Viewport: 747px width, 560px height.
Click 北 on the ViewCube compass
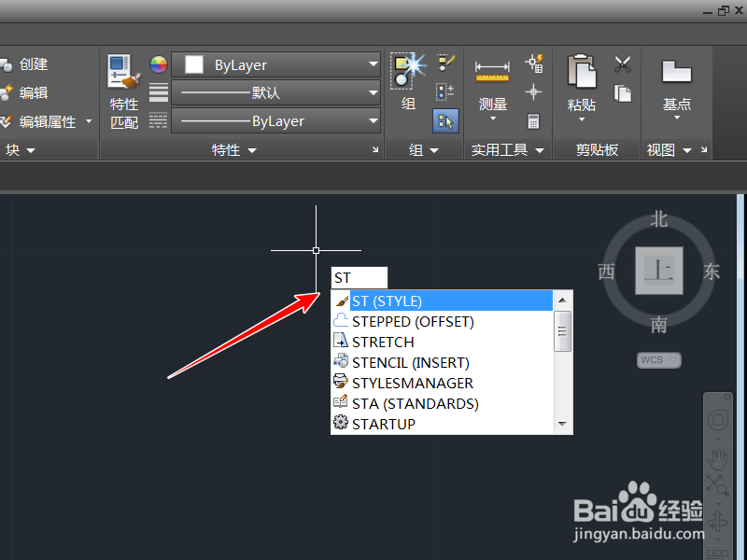point(659,219)
